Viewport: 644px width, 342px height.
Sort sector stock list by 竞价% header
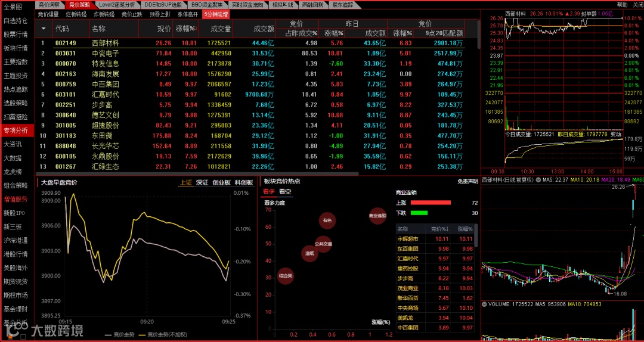point(440,229)
